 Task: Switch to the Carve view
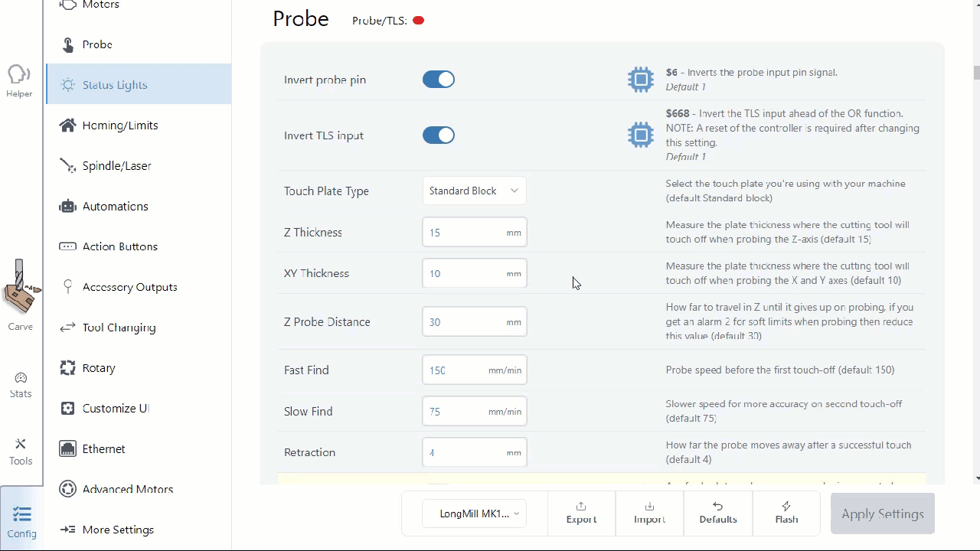(x=21, y=295)
